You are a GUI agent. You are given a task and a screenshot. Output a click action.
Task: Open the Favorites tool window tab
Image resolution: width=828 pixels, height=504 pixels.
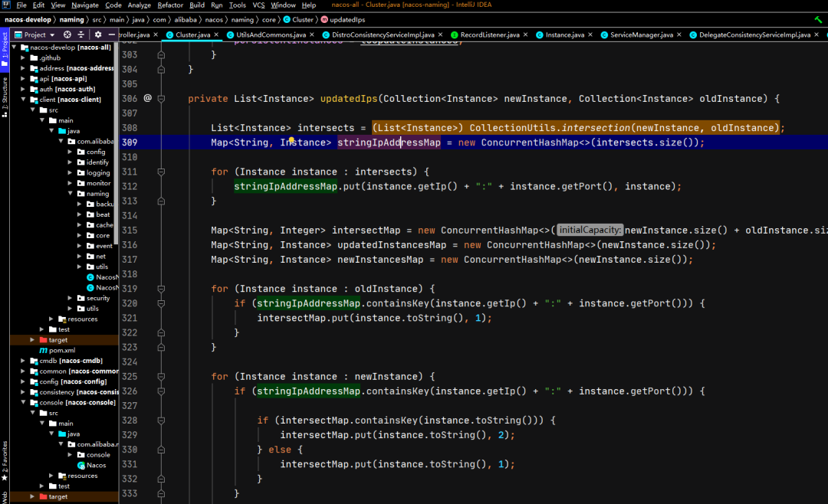[5, 461]
